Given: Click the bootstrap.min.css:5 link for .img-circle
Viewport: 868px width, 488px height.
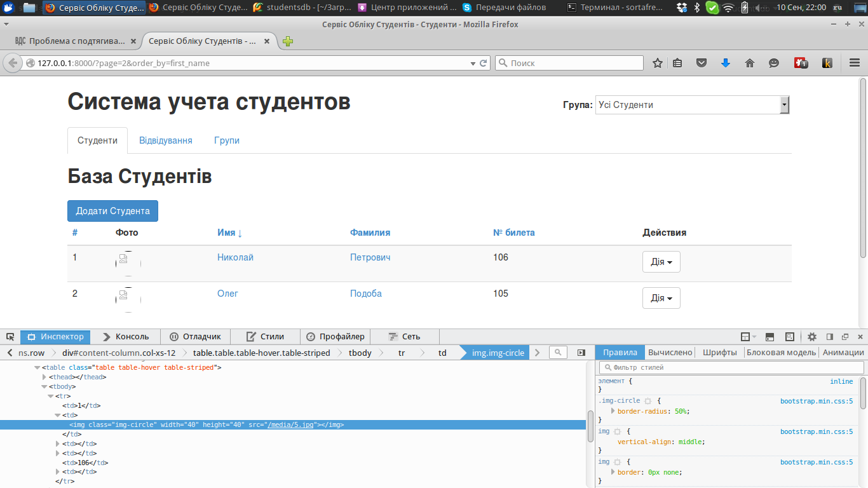Looking at the screenshot, I should [817, 401].
